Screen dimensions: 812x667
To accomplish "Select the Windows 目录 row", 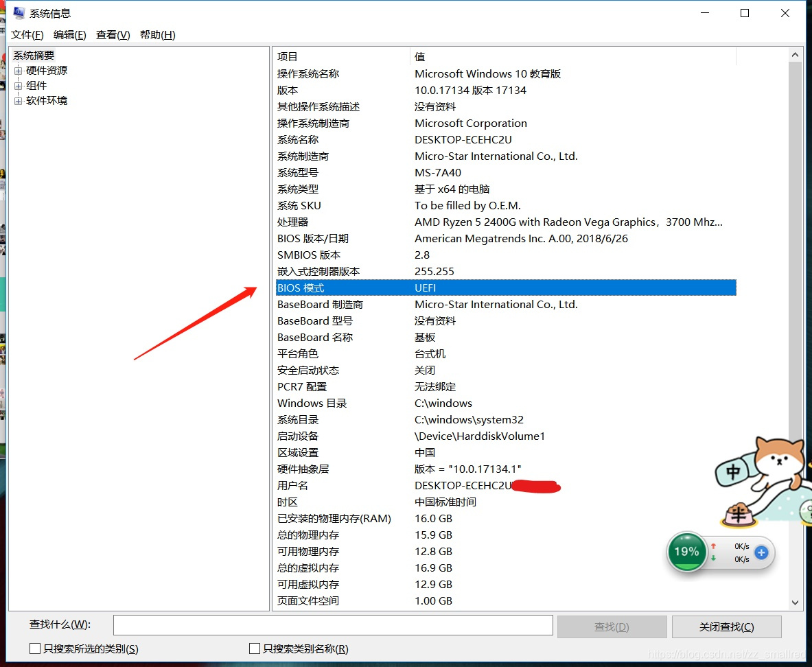I will 506,403.
